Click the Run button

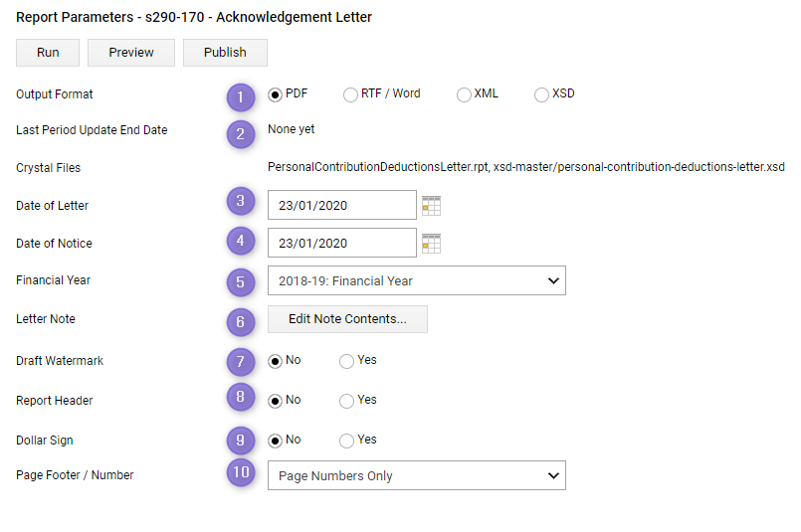(x=48, y=53)
